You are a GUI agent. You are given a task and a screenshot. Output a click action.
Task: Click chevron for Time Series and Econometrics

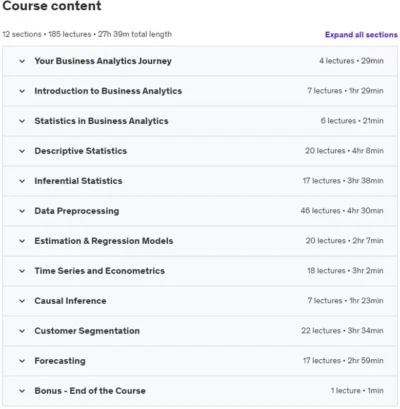(x=22, y=271)
